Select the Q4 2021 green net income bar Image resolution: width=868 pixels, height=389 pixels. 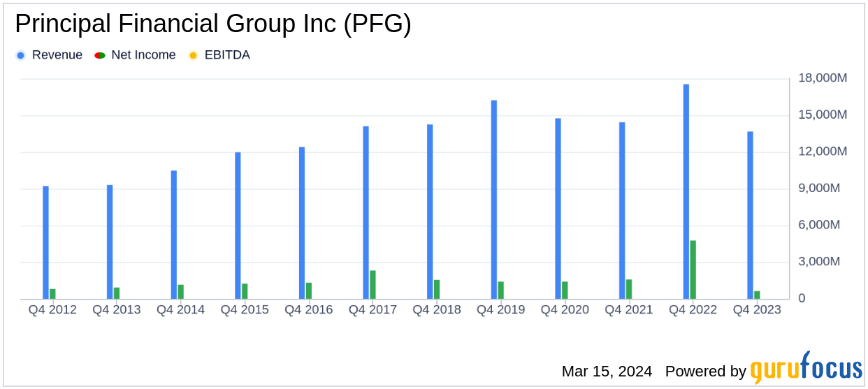tap(629, 289)
